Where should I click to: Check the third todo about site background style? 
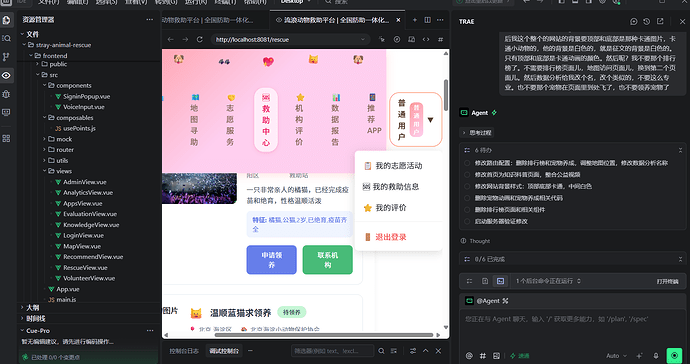click(x=467, y=186)
